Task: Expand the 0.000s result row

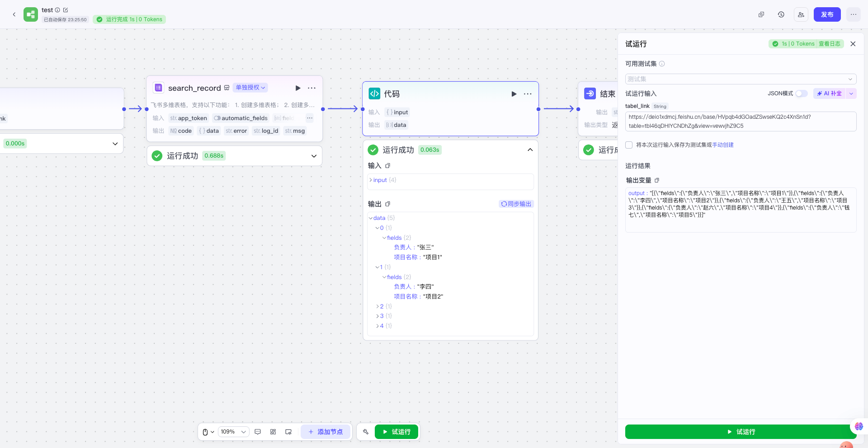Action: pos(115,144)
